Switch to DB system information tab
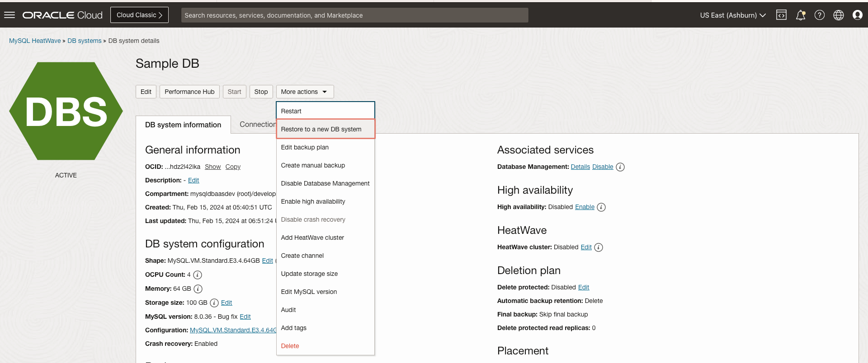The width and height of the screenshot is (868, 363). click(183, 125)
